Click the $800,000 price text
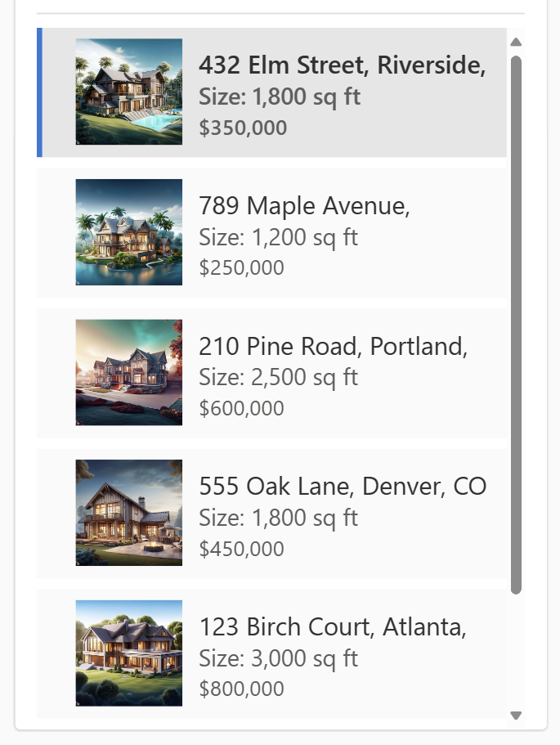The image size is (560, 745). tap(241, 689)
